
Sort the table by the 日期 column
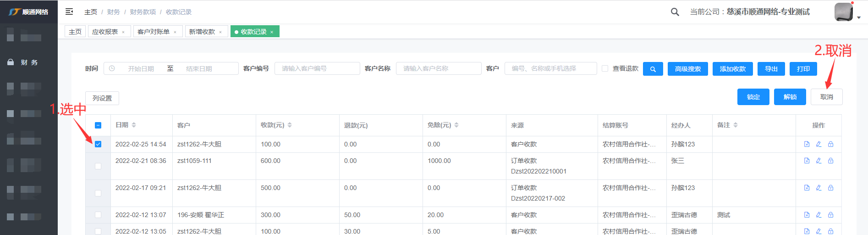tap(133, 125)
